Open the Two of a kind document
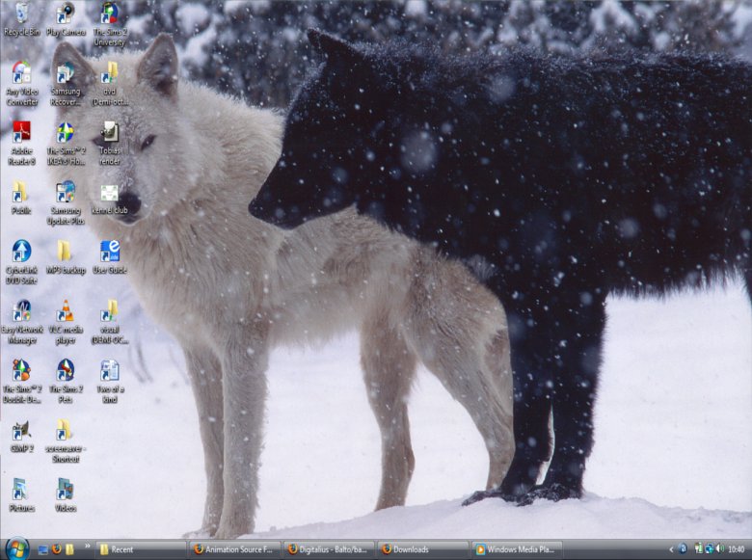This screenshot has width=752, height=560. (x=109, y=382)
